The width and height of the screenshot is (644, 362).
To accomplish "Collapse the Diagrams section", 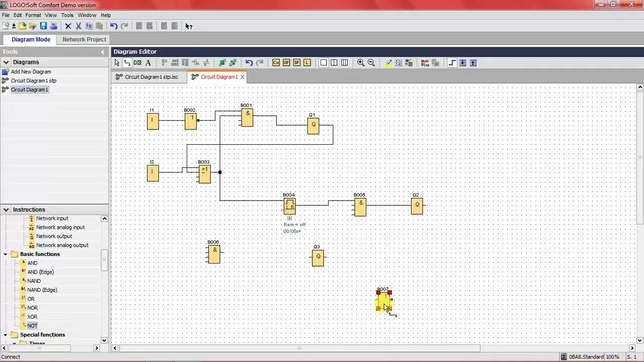I will click(6, 62).
